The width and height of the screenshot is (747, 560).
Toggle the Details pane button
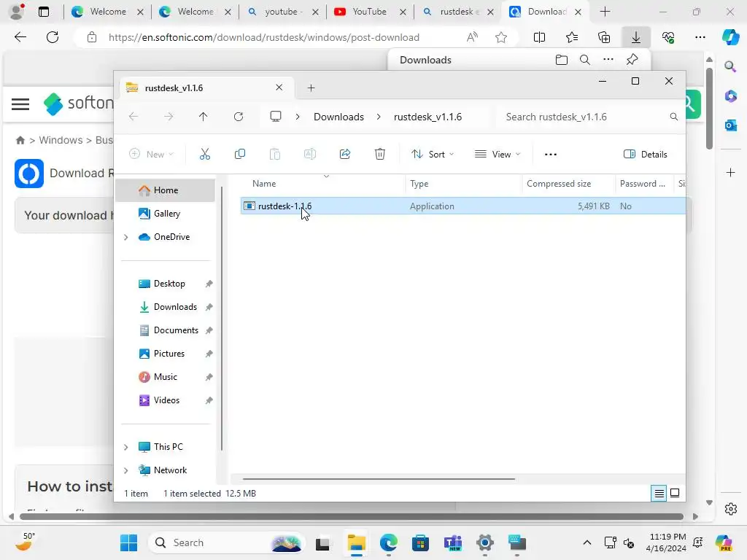(646, 155)
